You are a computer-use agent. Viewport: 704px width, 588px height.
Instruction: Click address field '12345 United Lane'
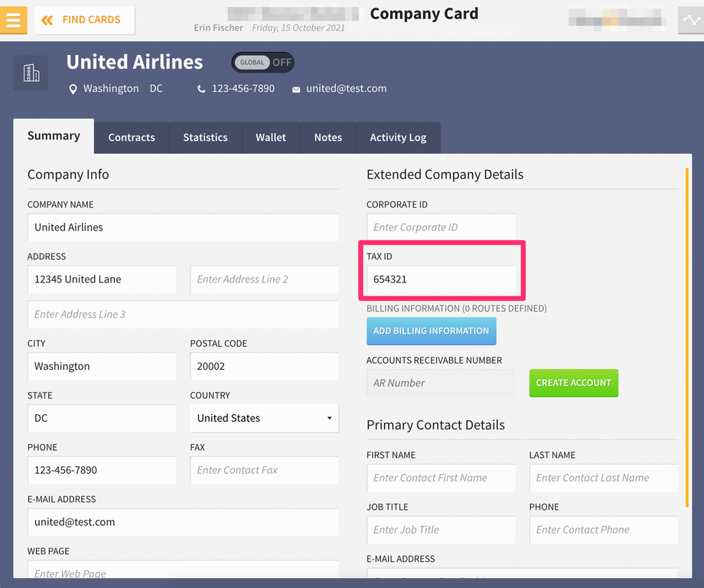coord(102,279)
